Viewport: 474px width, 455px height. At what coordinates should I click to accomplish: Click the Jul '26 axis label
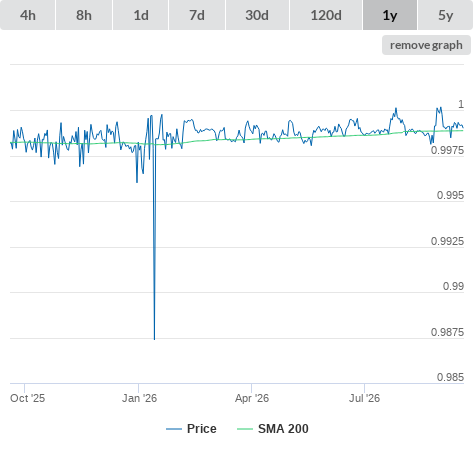point(364,398)
